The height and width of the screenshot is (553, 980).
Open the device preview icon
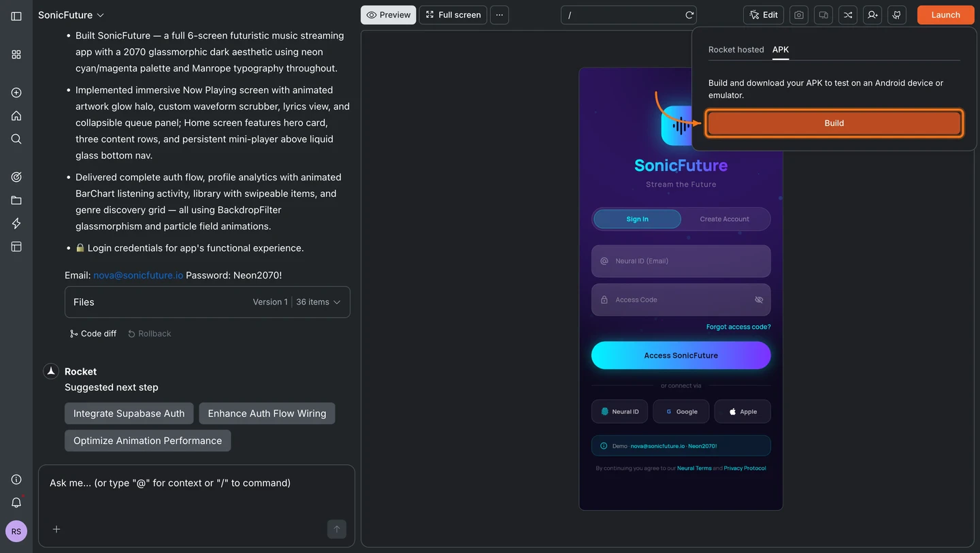(x=823, y=14)
